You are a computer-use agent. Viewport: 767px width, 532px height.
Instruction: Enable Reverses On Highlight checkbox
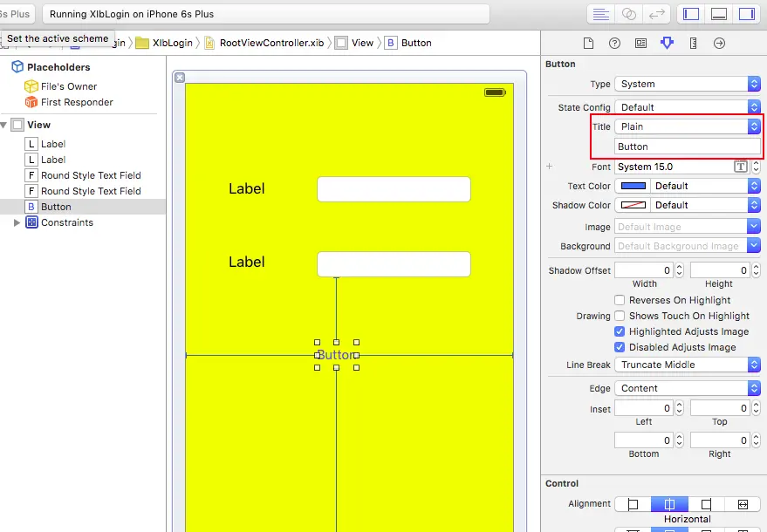620,300
